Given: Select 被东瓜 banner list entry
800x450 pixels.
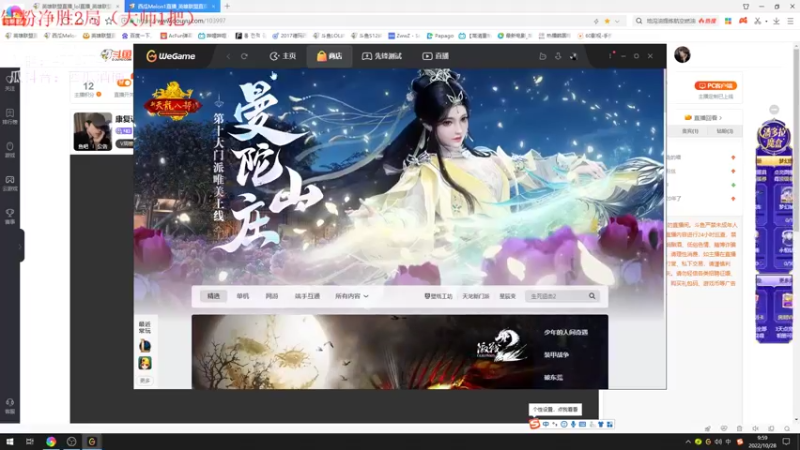Looking at the screenshot, I should [x=553, y=378].
